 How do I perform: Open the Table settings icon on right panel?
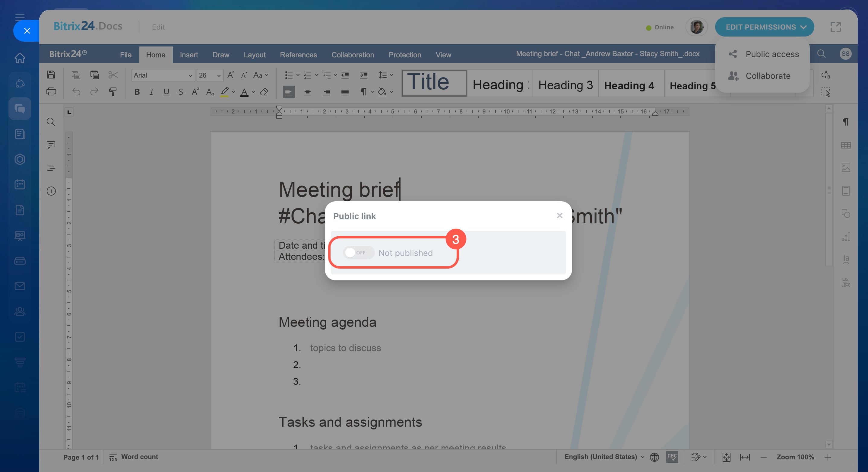pyautogui.click(x=846, y=145)
